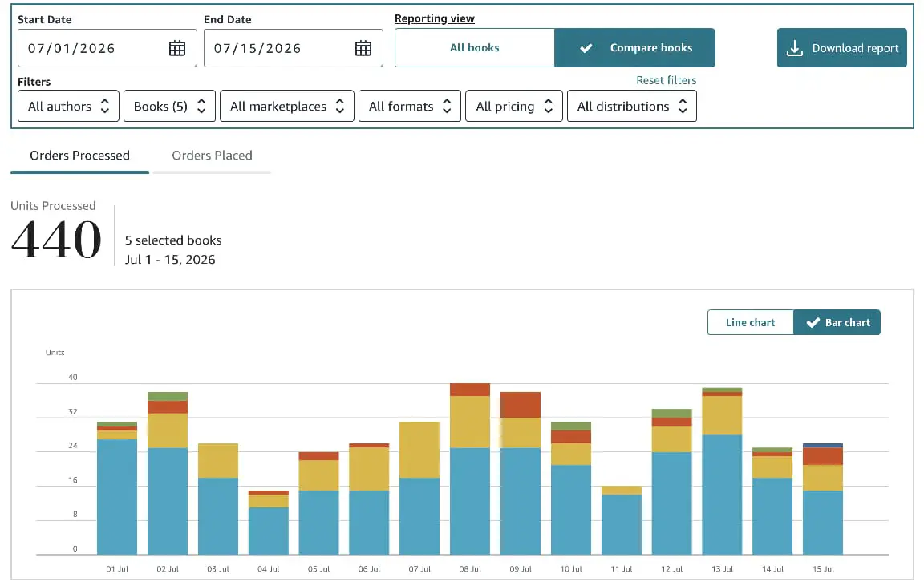Click the Start Date field showing 07/01/2026
The image size is (924, 582).
[107, 48]
